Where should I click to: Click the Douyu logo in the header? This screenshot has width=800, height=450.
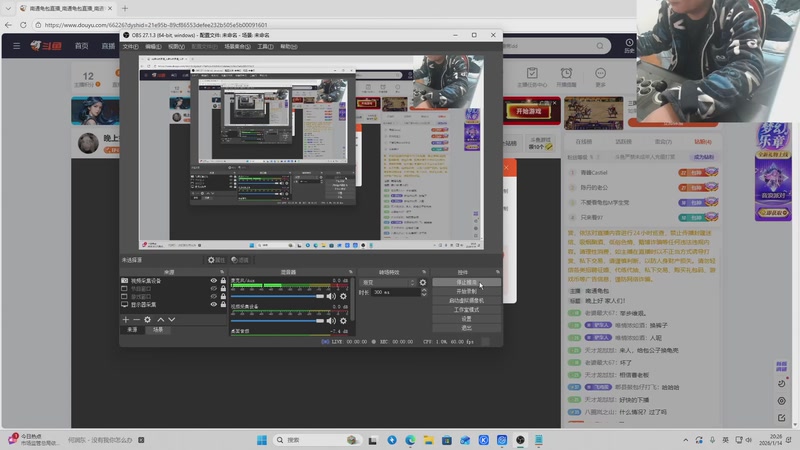click(x=46, y=46)
